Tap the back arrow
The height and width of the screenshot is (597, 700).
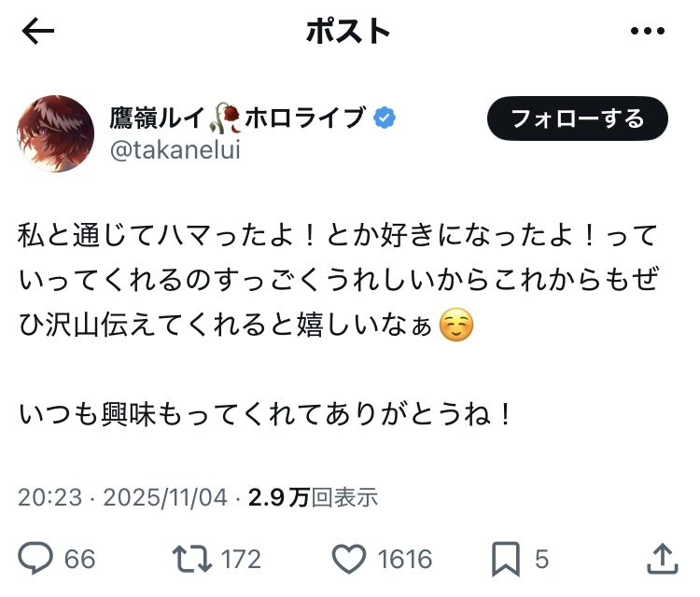[38, 32]
